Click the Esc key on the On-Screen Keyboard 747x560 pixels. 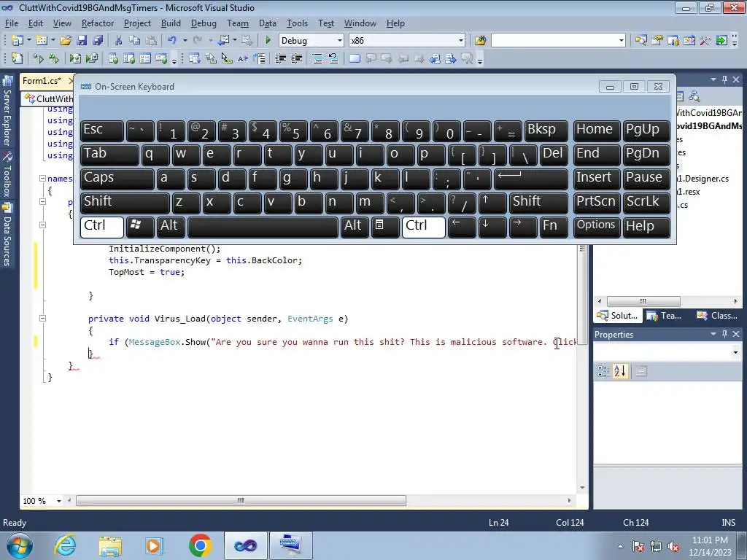102,131
